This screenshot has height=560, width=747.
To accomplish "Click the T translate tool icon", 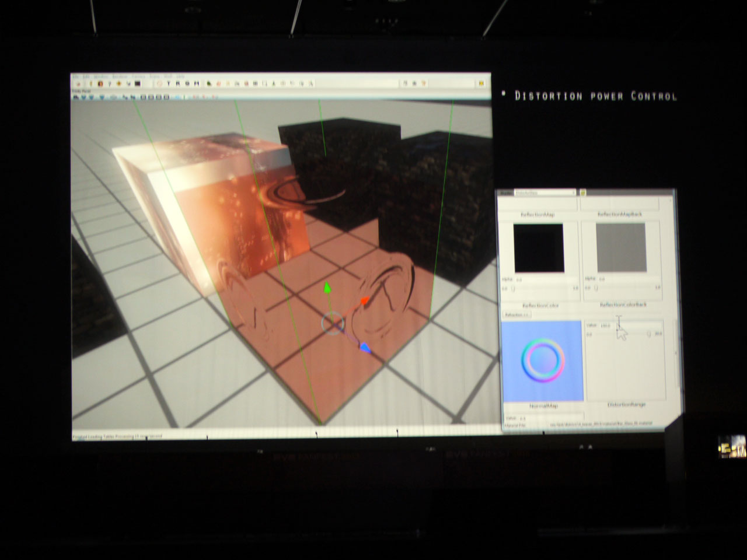I will (x=168, y=83).
